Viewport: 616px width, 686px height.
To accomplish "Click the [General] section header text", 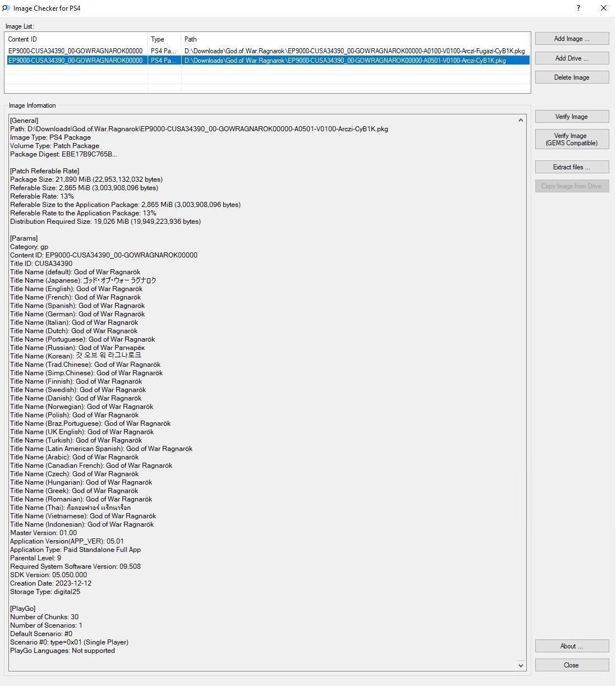I will pos(24,121).
